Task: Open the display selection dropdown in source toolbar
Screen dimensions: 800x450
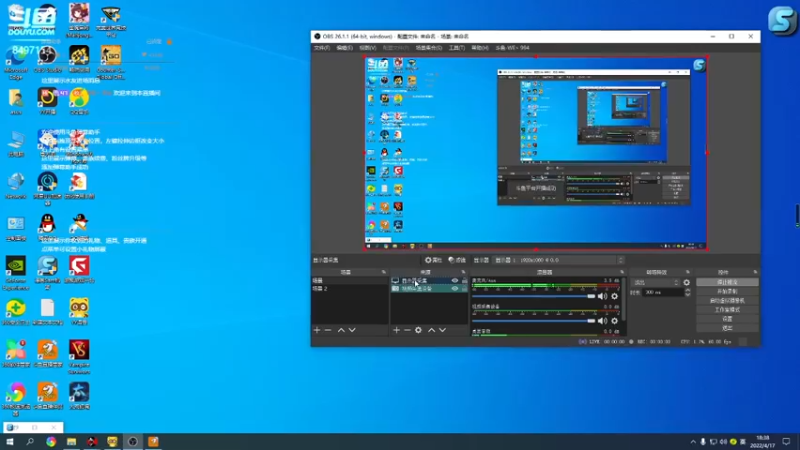Action: (559, 260)
